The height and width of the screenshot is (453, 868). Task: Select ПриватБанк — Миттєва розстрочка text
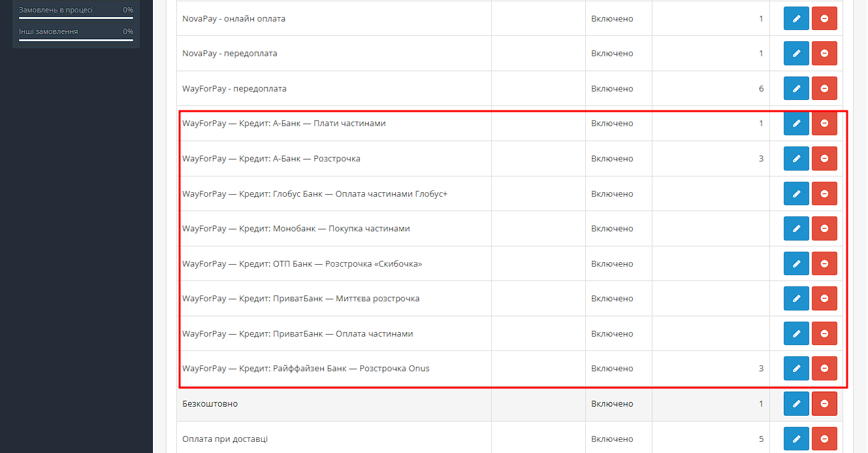pyautogui.click(x=301, y=299)
